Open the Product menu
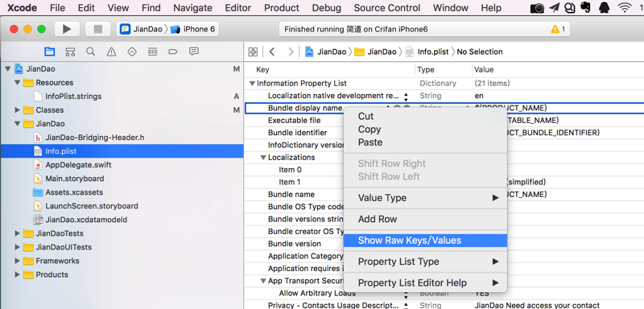 click(x=281, y=8)
